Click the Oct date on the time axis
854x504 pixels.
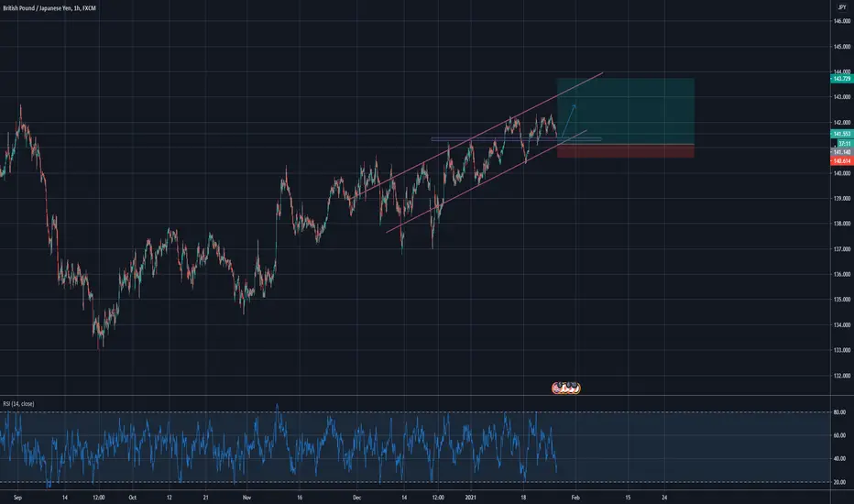click(132, 498)
